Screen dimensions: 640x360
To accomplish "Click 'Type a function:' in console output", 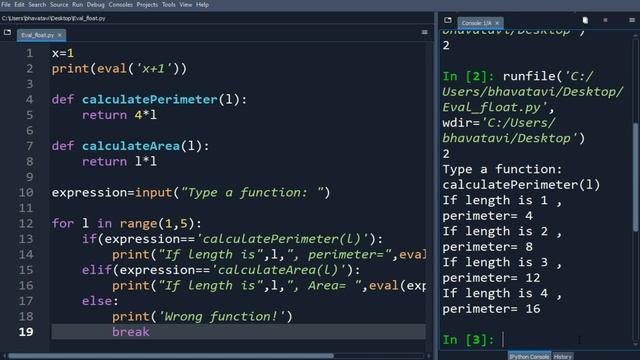I will coord(502,169).
